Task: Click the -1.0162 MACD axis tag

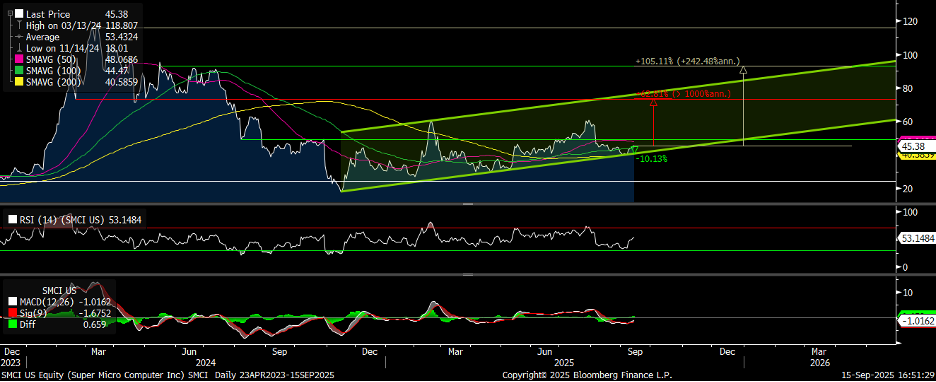Action: tap(916, 321)
